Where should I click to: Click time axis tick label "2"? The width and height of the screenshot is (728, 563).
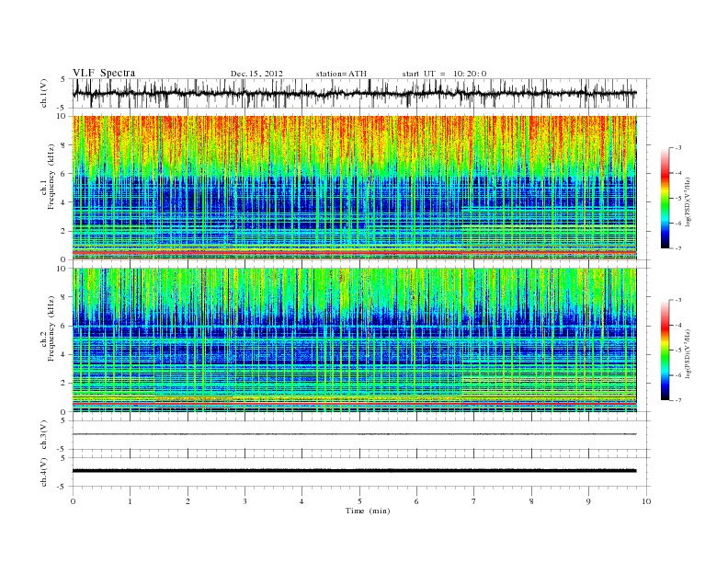pyautogui.click(x=188, y=501)
